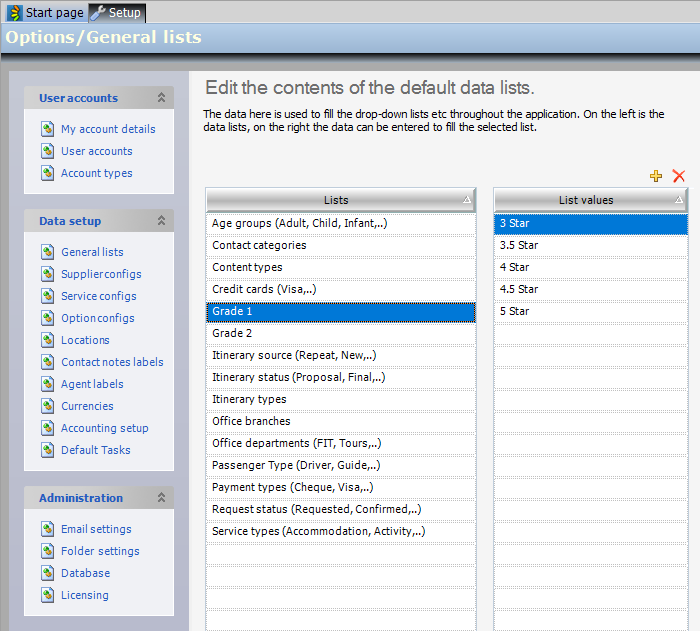Click the icon beside Database

coord(47,573)
